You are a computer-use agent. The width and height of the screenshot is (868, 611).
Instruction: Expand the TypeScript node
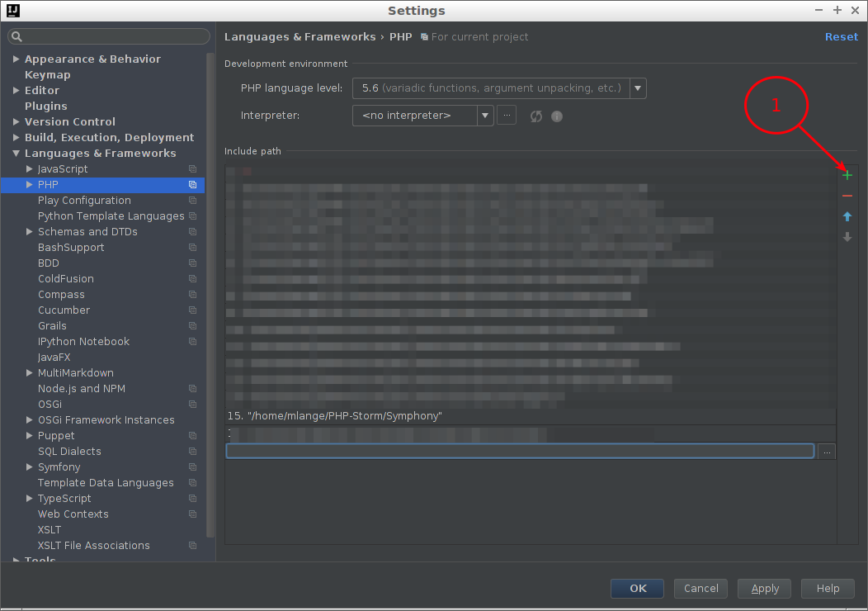(x=30, y=498)
